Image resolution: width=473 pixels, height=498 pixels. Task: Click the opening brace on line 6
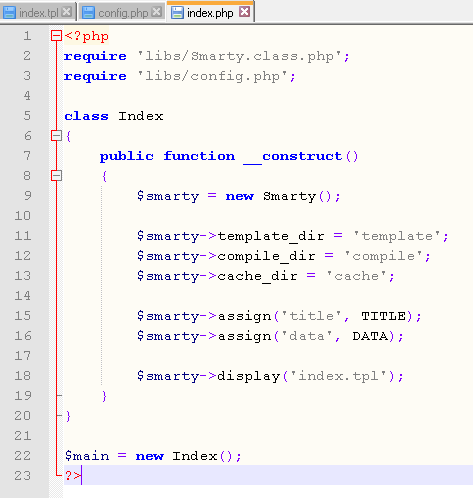[x=68, y=136]
